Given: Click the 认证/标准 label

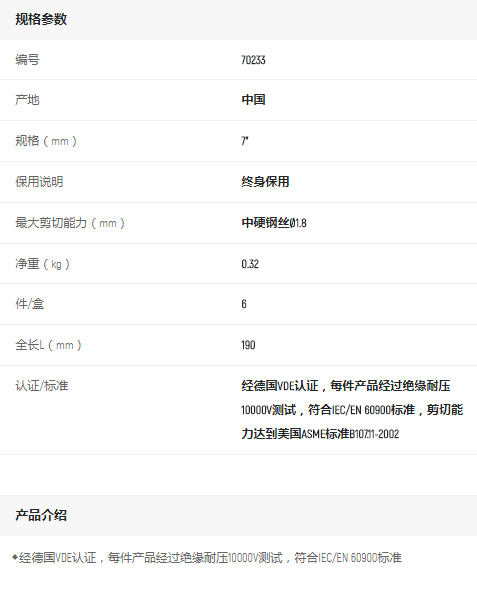Looking at the screenshot, I should (42, 386).
